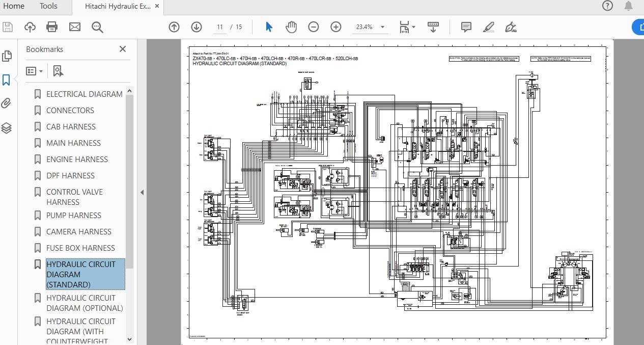Click the blue Share button
The width and height of the screenshot is (644, 345).
point(638,27)
